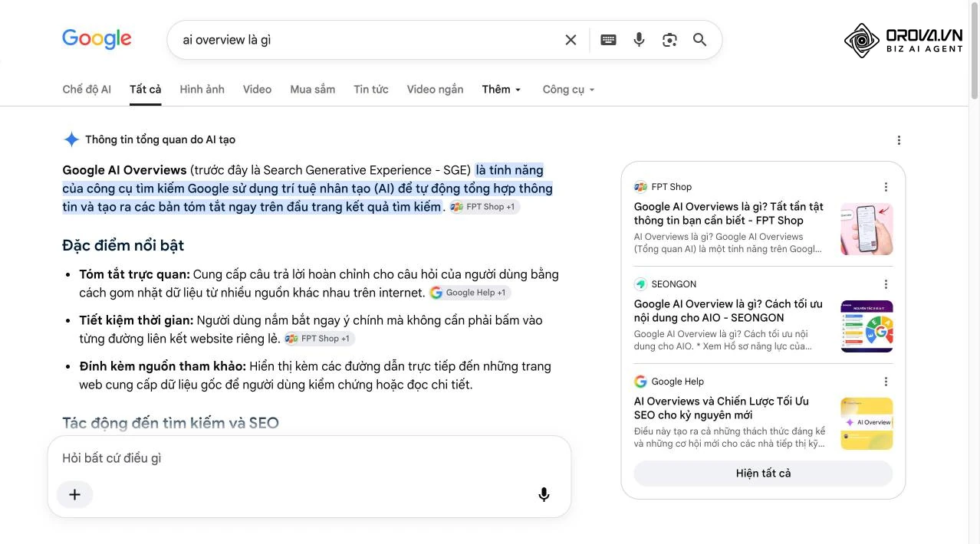Click the OROVA.VN Biz AI Agent logo

[x=903, y=41]
